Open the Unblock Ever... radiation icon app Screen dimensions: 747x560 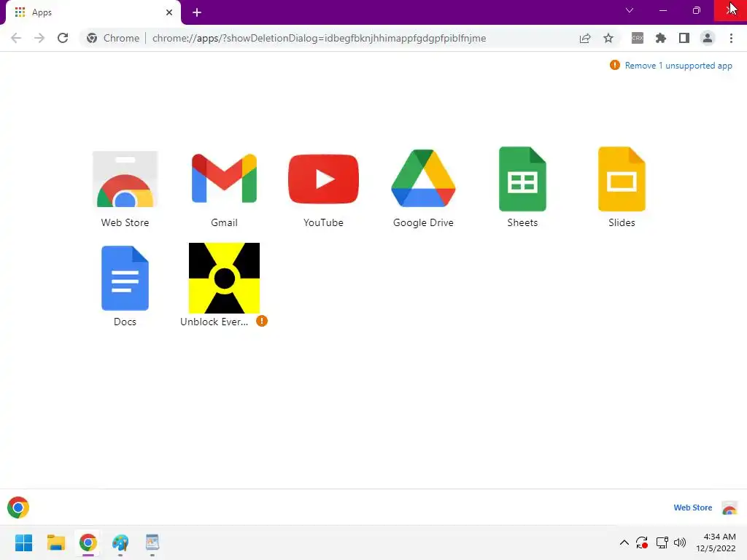click(224, 278)
